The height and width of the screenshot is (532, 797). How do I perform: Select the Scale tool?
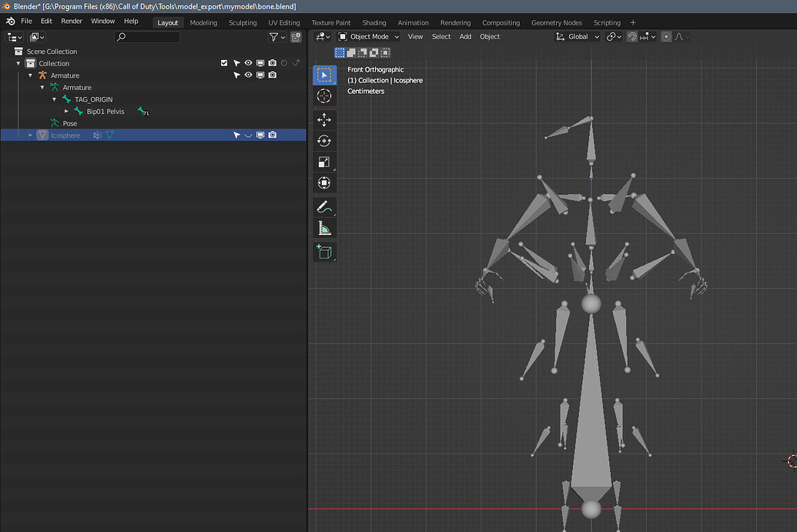point(324,162)
